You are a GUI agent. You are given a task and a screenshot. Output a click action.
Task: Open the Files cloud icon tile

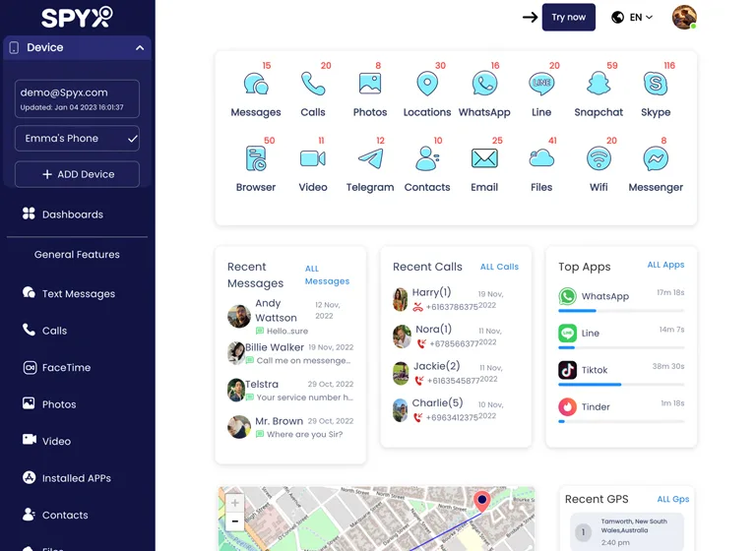coord(541,158)
